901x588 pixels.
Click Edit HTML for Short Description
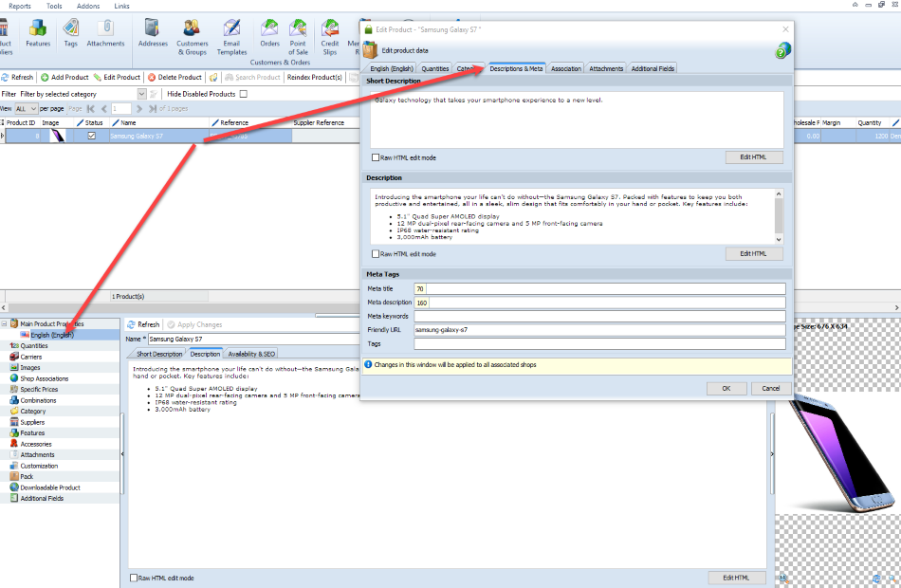753,157
